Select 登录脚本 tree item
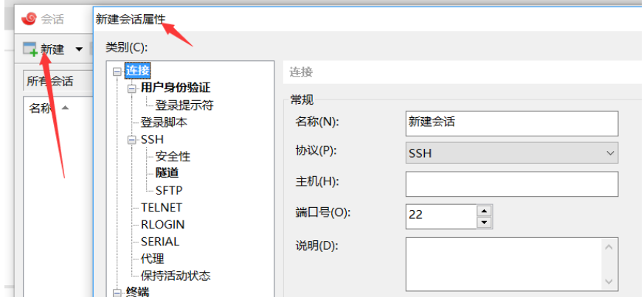 coord(165,122)
